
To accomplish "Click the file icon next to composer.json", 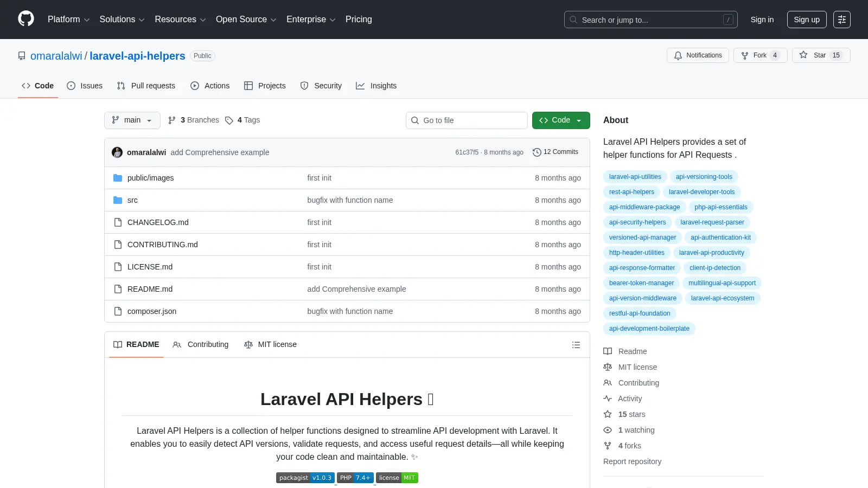I will pyautogui.click(x=118, y=311).
